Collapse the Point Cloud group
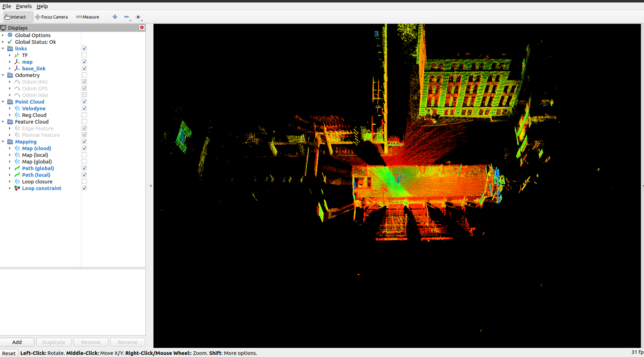Image resolution: width=644 pixels, height=357 pixels. pyautogui.click(x=3, y=101)
